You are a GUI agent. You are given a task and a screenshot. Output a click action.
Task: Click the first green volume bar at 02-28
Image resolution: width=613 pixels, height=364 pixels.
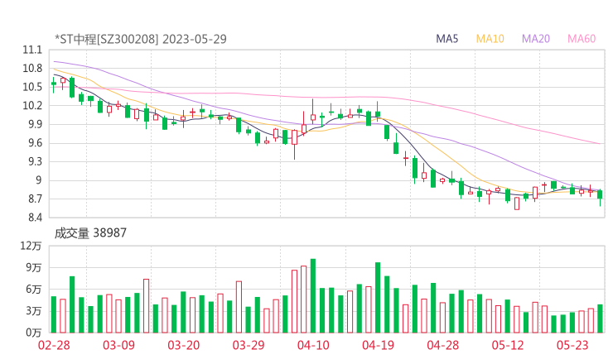click(x=54, y=315)
